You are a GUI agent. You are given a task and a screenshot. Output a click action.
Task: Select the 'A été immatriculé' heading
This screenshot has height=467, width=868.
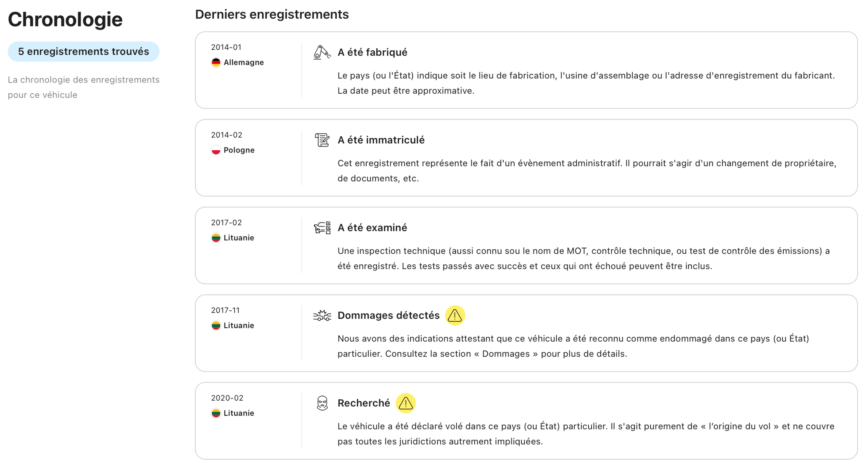[381, 140]
